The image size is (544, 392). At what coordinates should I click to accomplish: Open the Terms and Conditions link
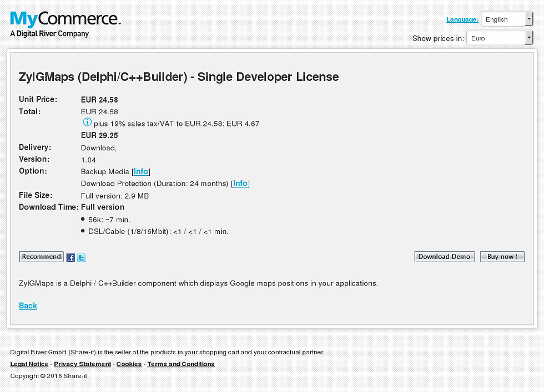pos(181,364)
